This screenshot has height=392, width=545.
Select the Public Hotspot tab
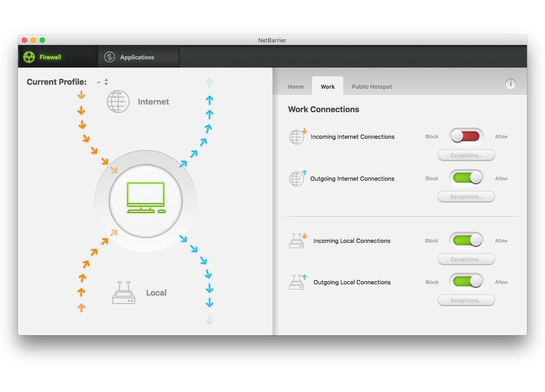click(x=372, y=87)
